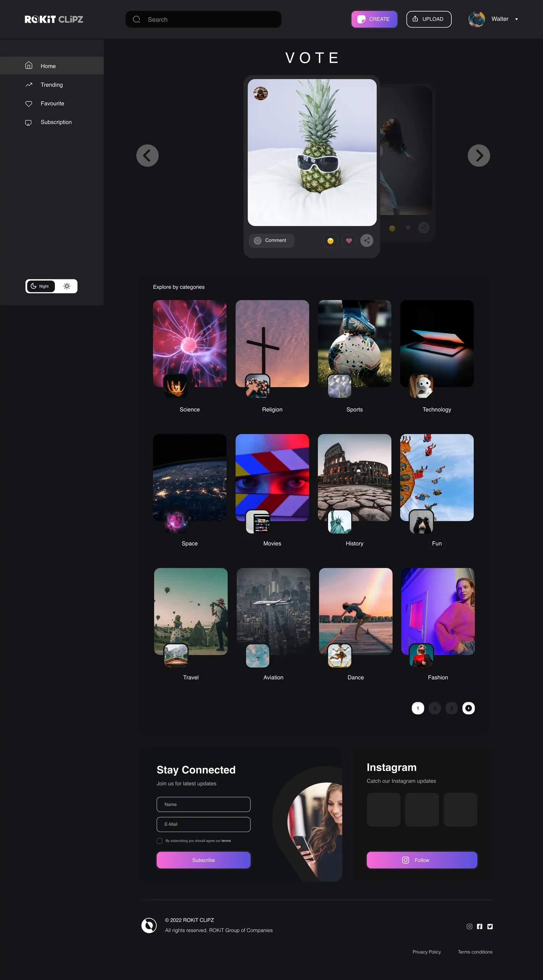Click the CREATE button

click(x=374, y=19)
